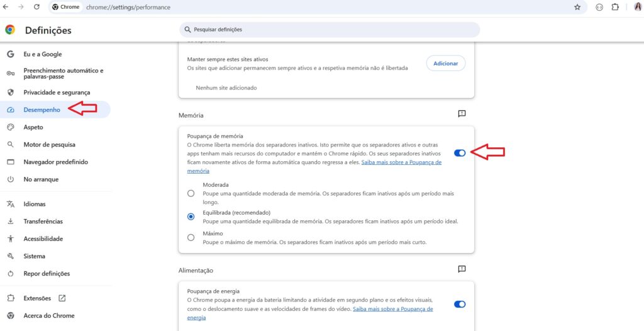Viewport: 644px width, 331px height.
Task: Click the download icon for Transferências
Action: point(11,222)
